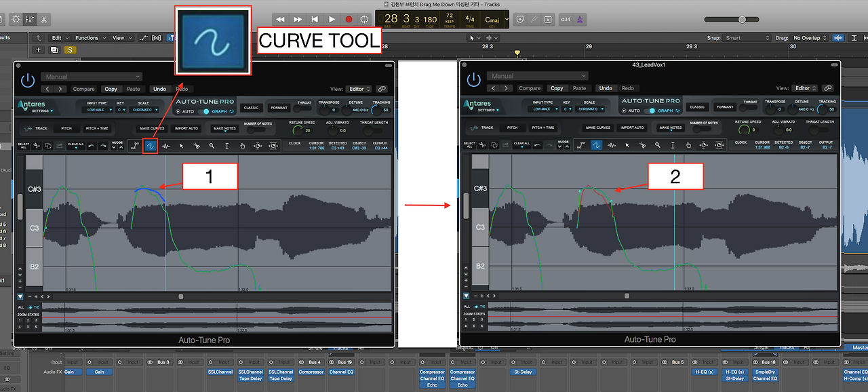Click Pitch mode in 43_LeadVox1 window
Image resolution: width=868 pixels, height=392 pixels.
[x=513, y=127]
